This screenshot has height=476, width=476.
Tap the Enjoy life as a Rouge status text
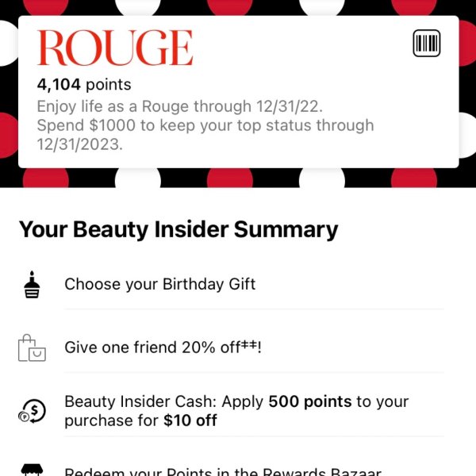(x=180, y=106)
